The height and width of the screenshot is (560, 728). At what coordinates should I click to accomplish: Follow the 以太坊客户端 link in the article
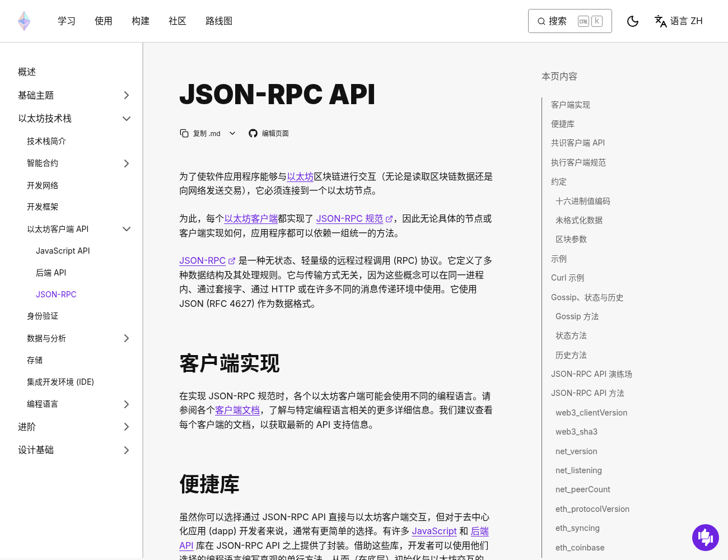tap(251, 219)
